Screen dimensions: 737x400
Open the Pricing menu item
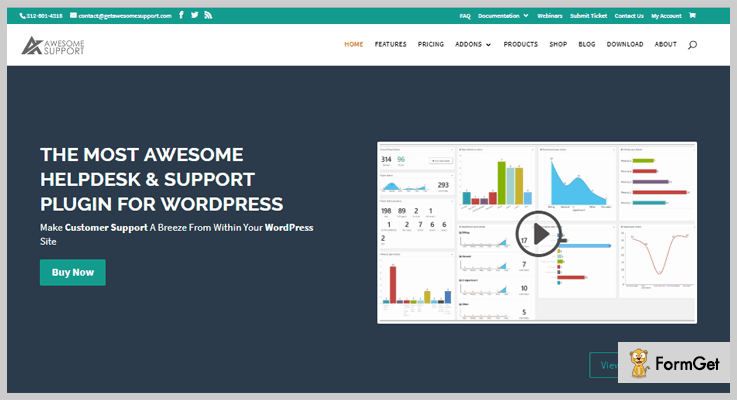click(431, 44)
